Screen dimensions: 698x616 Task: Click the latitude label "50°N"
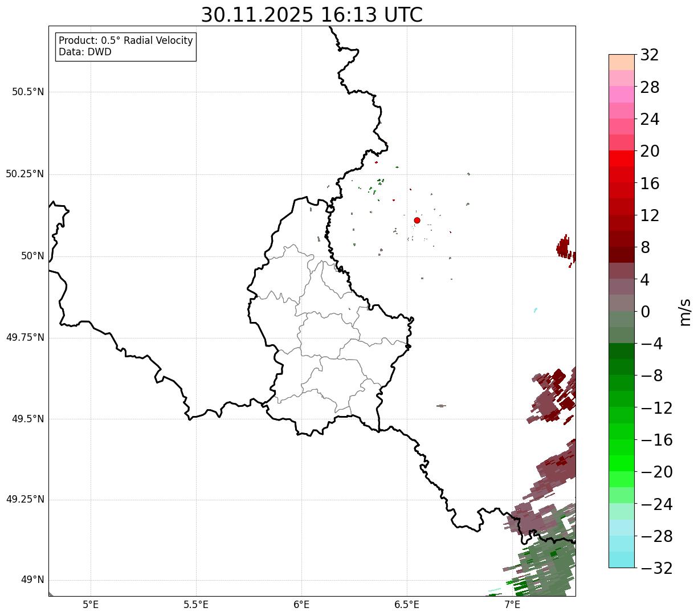click(32, 256)
